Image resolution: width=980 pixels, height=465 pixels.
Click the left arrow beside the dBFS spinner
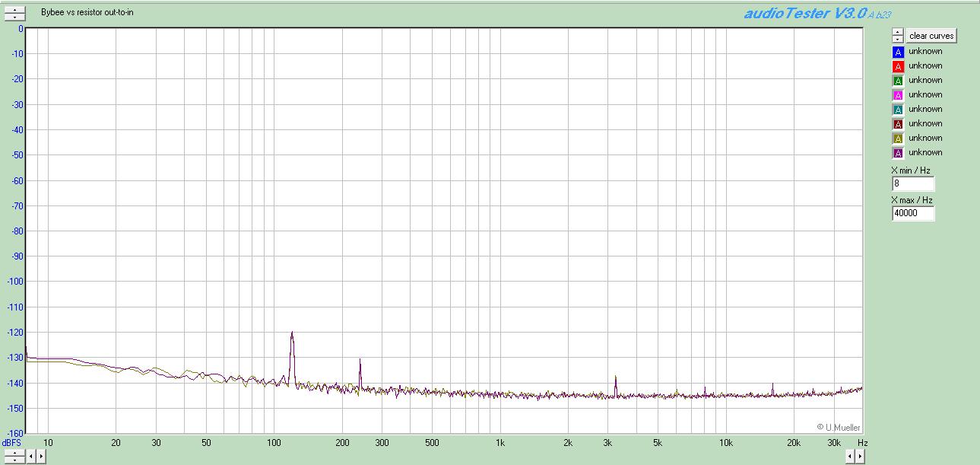click(x=31, y=456)
